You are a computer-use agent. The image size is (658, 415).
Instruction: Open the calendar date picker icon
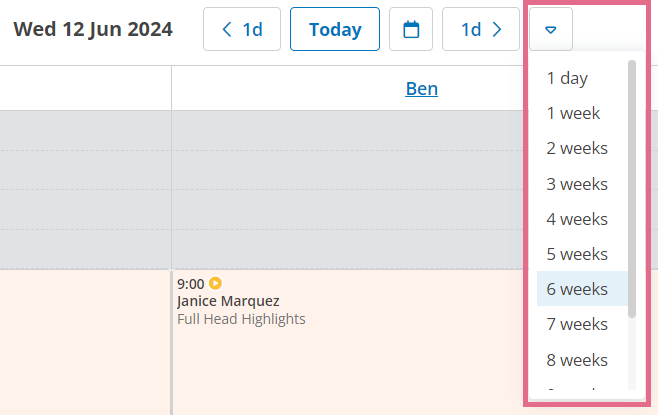click(x=411, y=29)
